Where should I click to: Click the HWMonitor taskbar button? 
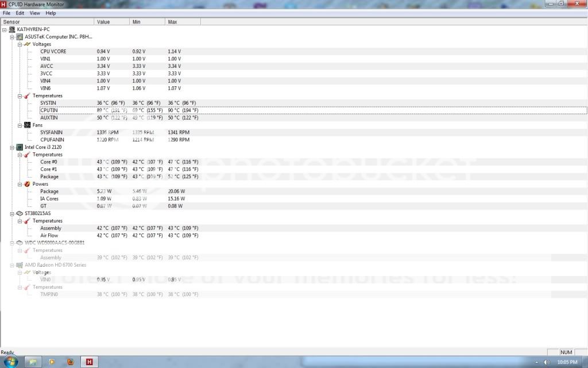[x=89, y=362]
